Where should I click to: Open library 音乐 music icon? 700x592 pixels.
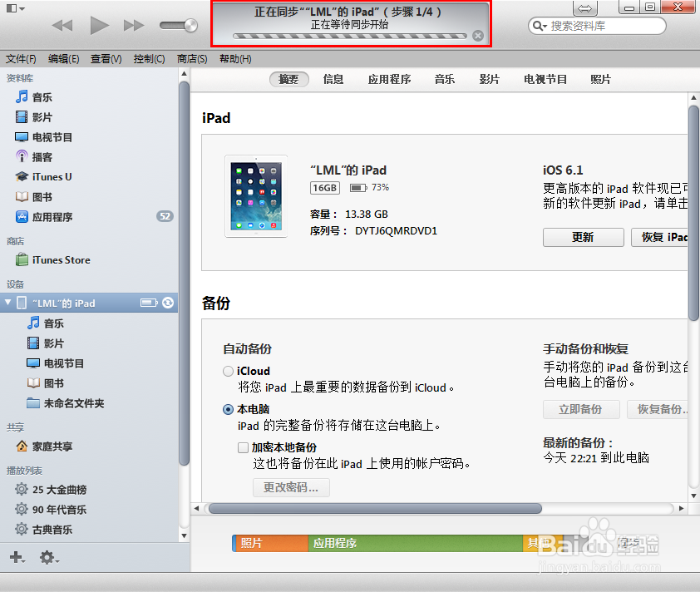[x=22, y=96]
